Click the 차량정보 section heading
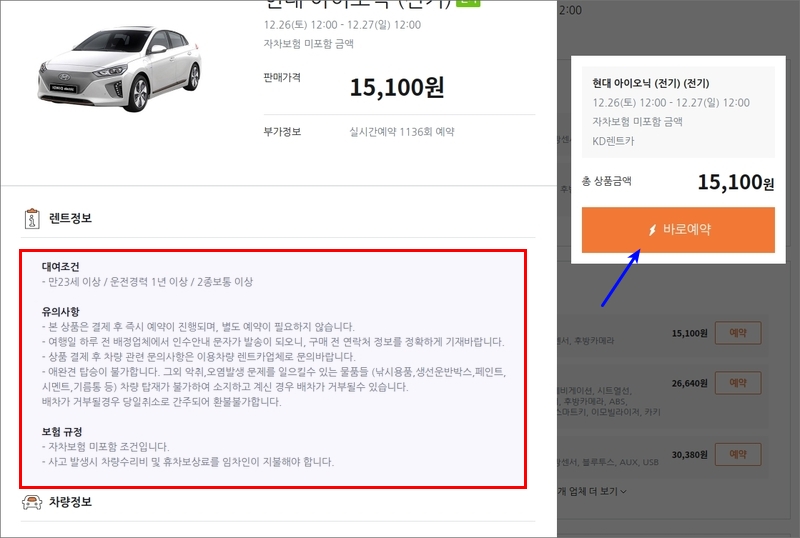The image size is (800, 538). point(70,502)
